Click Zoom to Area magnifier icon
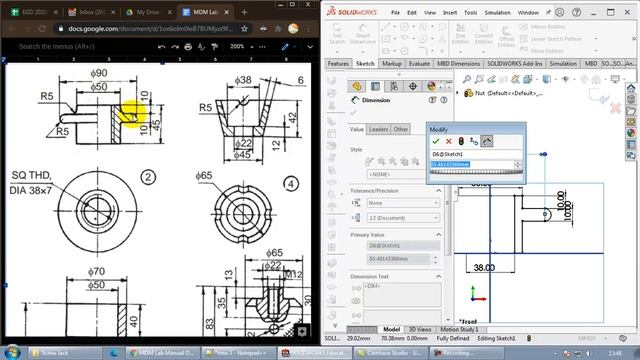The image size is (640, 360). tap(479, 79)
